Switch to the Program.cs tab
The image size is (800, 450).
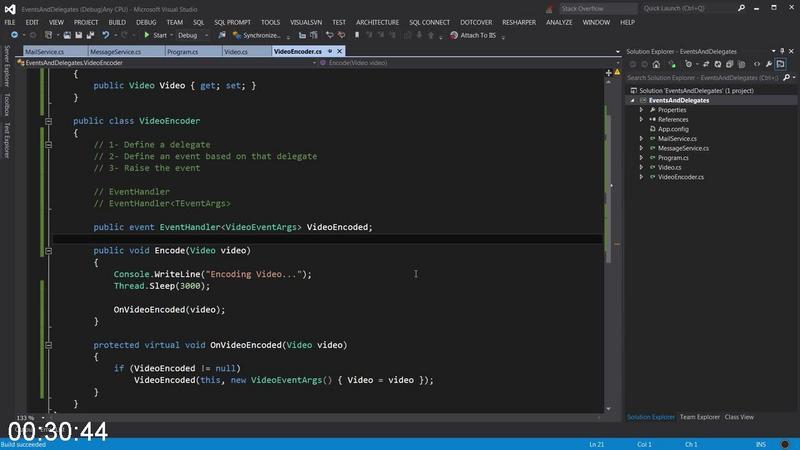tap(182, 52)
